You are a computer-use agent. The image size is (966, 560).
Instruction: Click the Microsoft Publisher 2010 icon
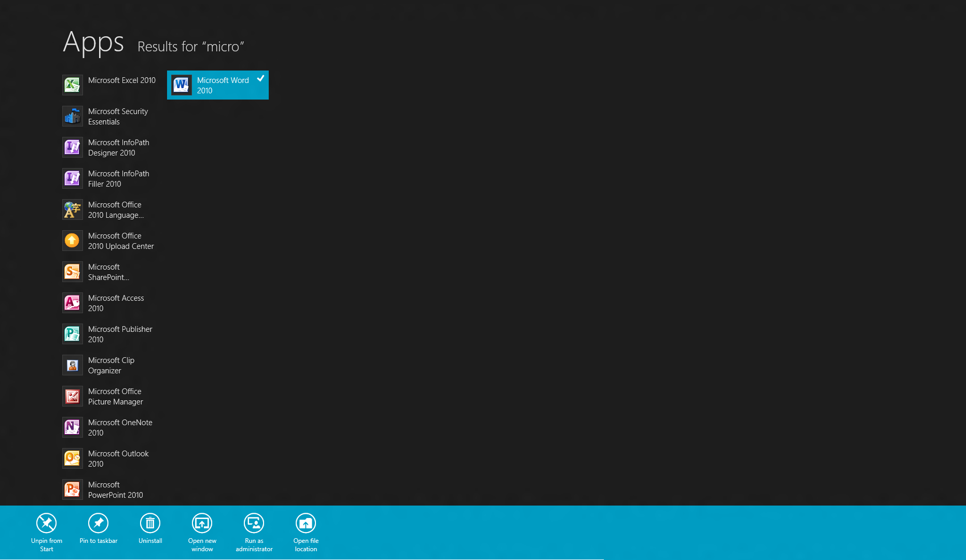pos(73,334)
